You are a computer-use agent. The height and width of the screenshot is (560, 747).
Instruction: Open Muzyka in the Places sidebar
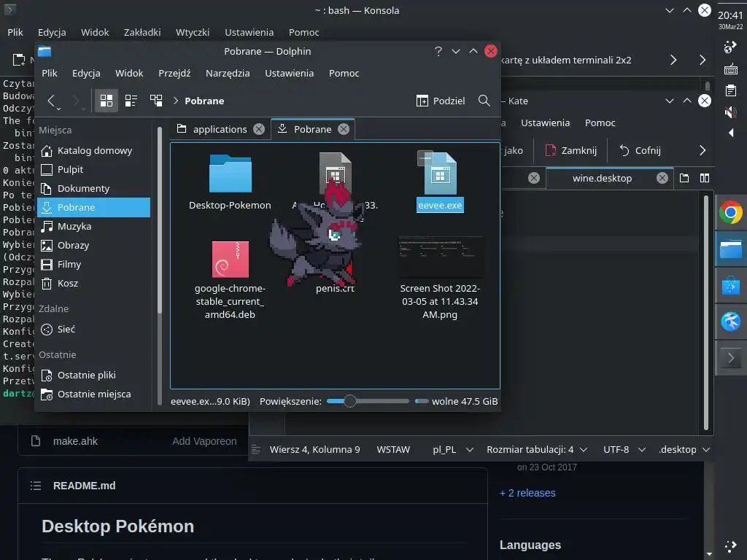point(94,227)
